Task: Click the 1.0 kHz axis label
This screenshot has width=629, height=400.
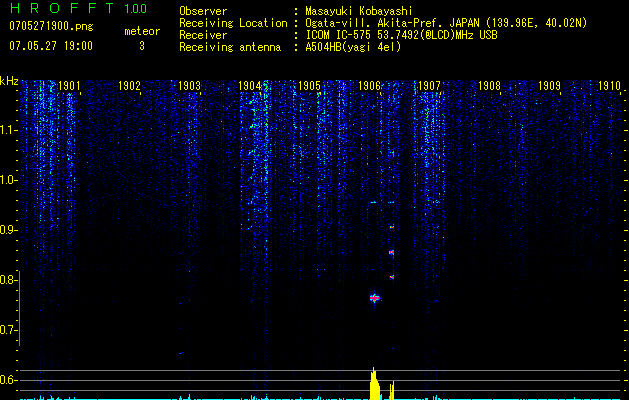Action: (x=8, y=180)
